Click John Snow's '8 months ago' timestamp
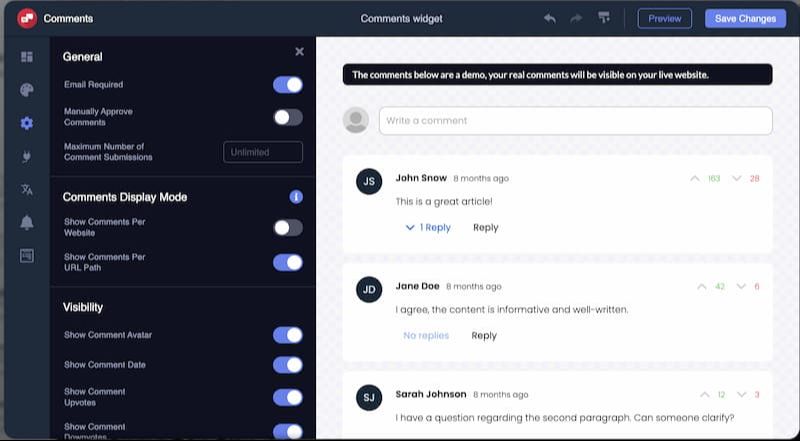800x441 pixels. 481,179
